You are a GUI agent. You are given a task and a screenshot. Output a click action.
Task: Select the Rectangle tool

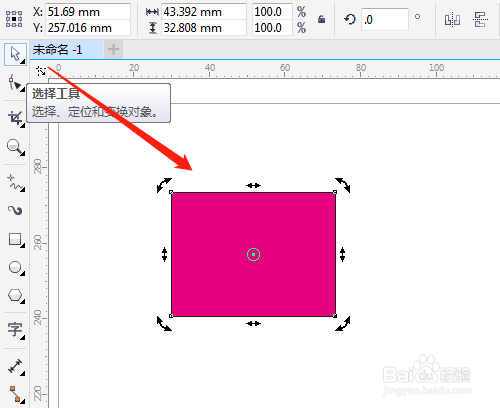point(15,239)
